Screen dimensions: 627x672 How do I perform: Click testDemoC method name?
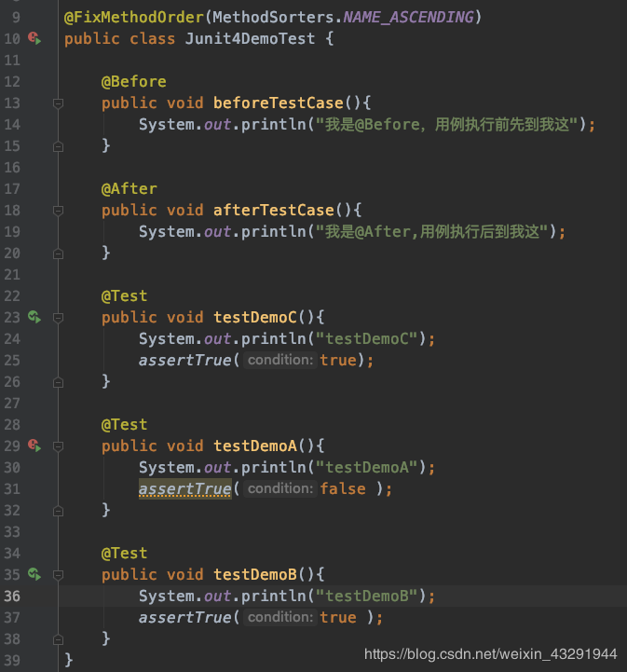click(x=255, y=317)
